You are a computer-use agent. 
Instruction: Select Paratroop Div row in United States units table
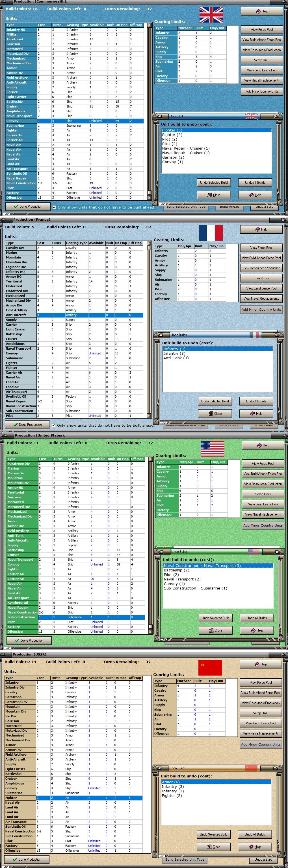pos(76,464)
